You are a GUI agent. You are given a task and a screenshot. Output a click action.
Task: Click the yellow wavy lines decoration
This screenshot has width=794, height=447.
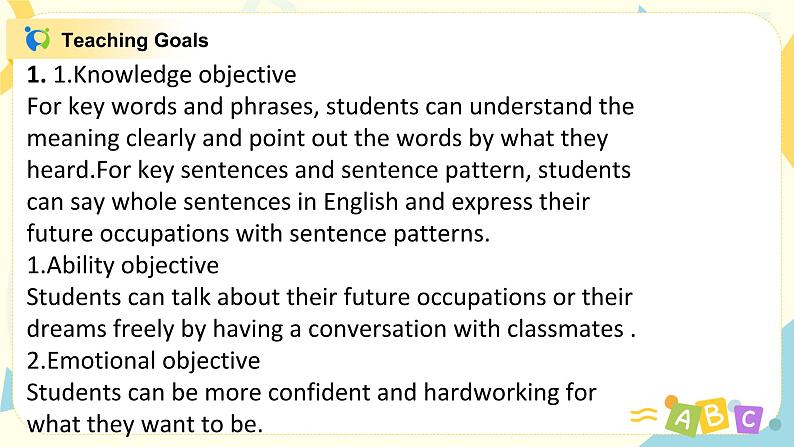[x=643, y=416]
